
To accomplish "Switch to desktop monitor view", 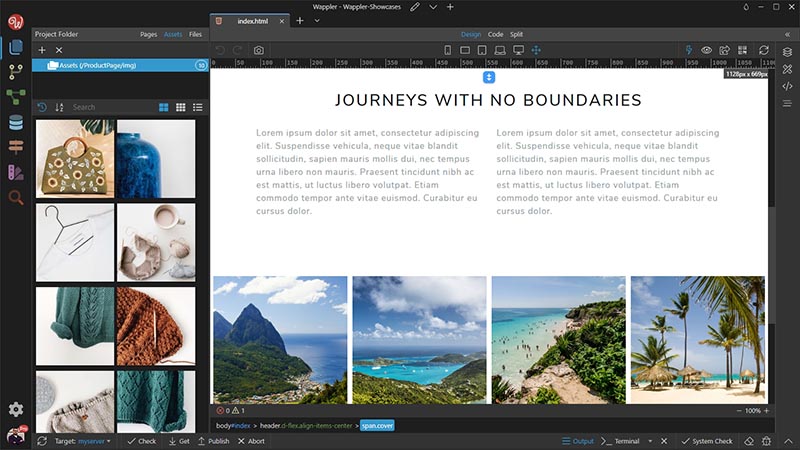I will 518,50.
